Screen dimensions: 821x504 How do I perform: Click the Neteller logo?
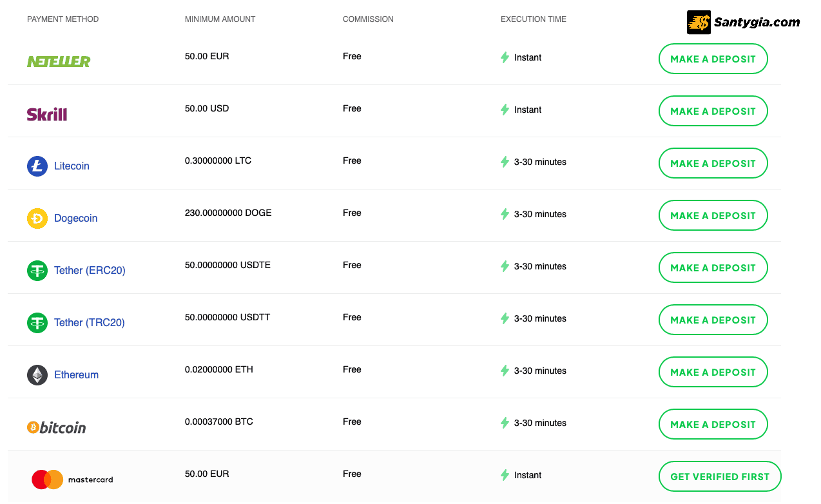[59, 61]
